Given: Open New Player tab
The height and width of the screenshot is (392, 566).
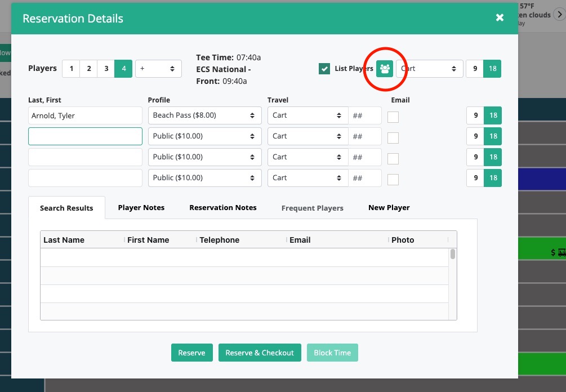Looking at the screenshot, I should pyautogui.click(x=389, y=208).
